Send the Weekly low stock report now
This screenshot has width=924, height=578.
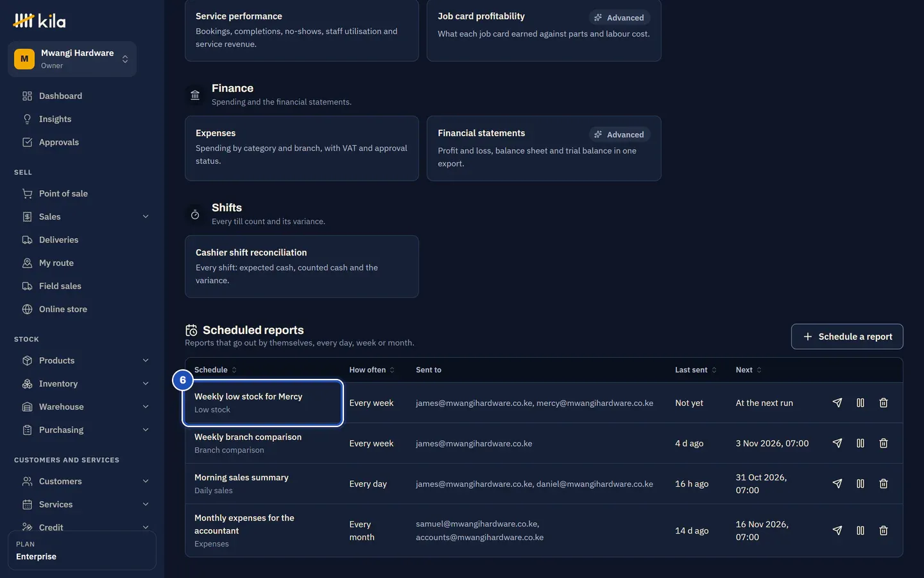tap(837, 403)
